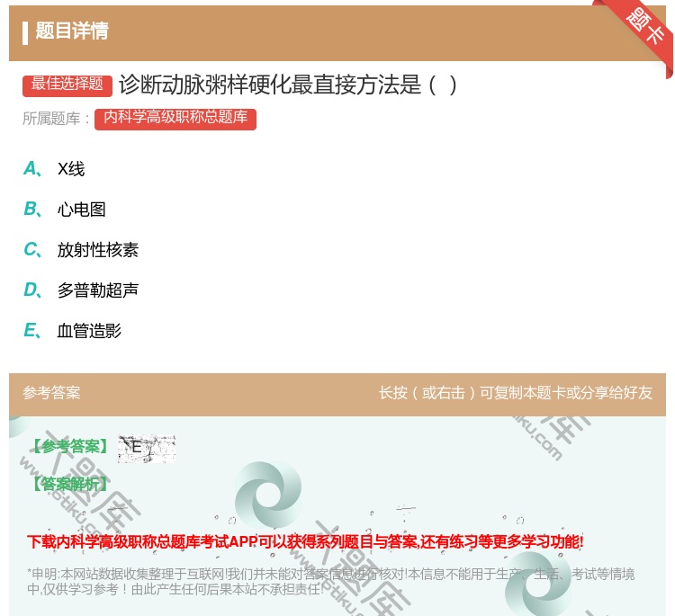This screenshot has height=616, width=675.
Task: Click the answer image showing E
Action: pos(147,449)
